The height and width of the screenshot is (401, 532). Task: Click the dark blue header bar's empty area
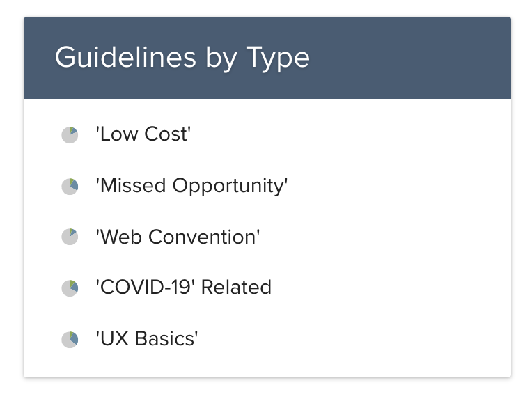[418, 58]
